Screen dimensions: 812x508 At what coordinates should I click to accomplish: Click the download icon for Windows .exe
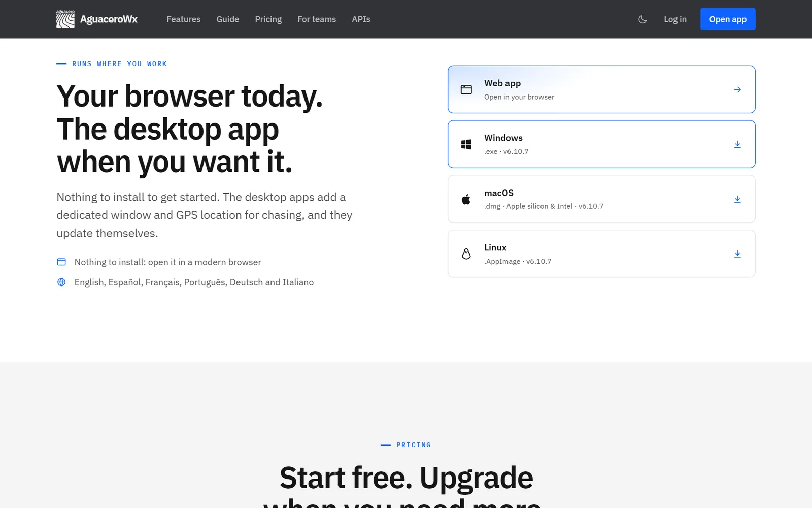point(737,144)
